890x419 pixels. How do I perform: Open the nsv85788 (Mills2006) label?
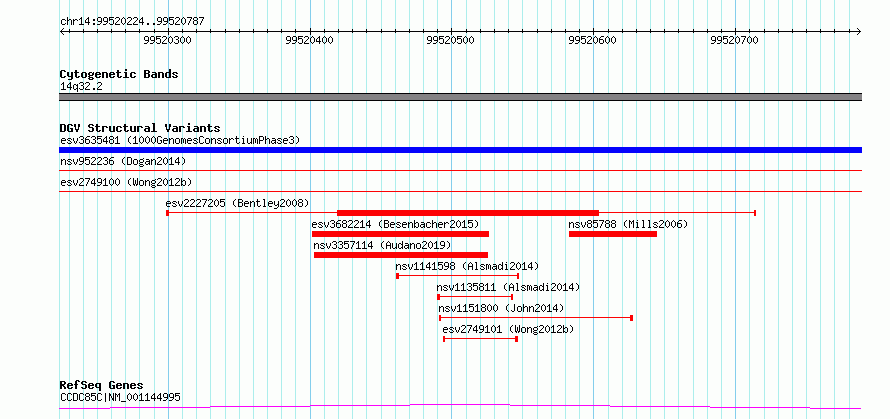(628, 224)
